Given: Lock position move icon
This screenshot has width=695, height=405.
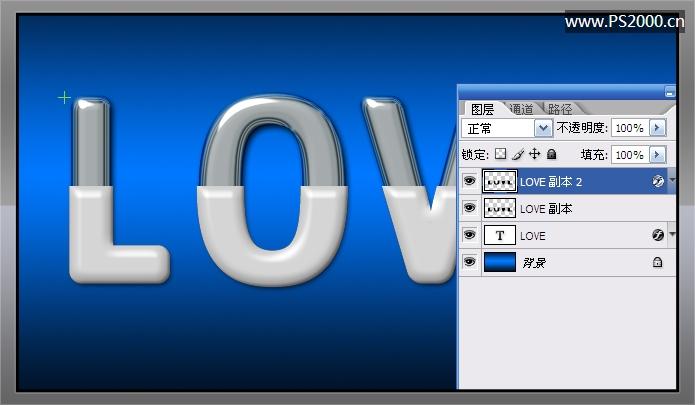Looking at the screenshot, I should click(535, 154).
